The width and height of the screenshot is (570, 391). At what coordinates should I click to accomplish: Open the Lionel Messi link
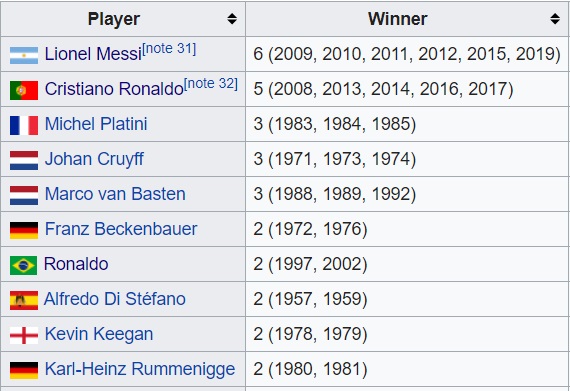point(93,54)
